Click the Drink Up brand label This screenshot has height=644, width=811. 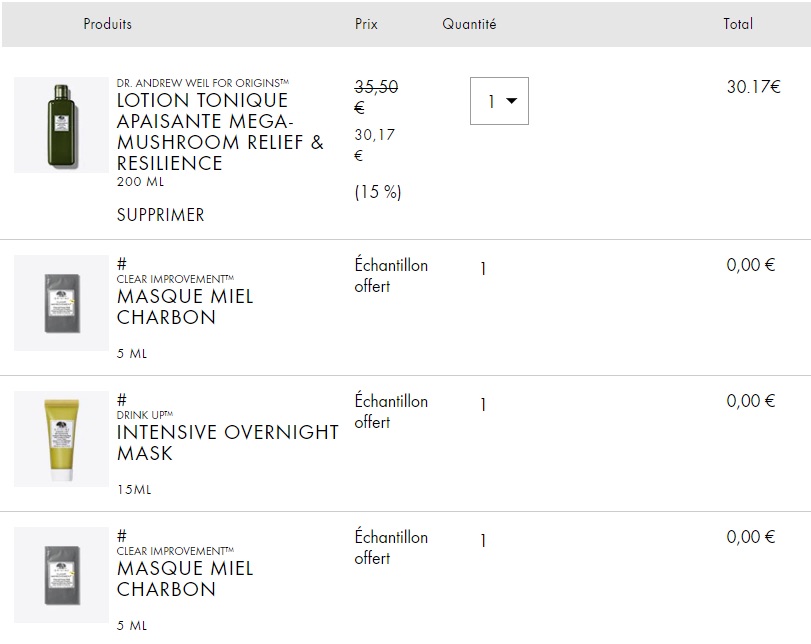(x=145, y=415)
